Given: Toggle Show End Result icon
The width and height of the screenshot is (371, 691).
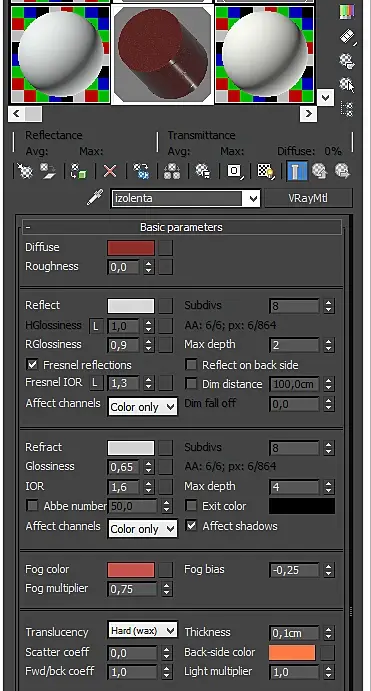Looking at the screenshot, I should 297,171.
